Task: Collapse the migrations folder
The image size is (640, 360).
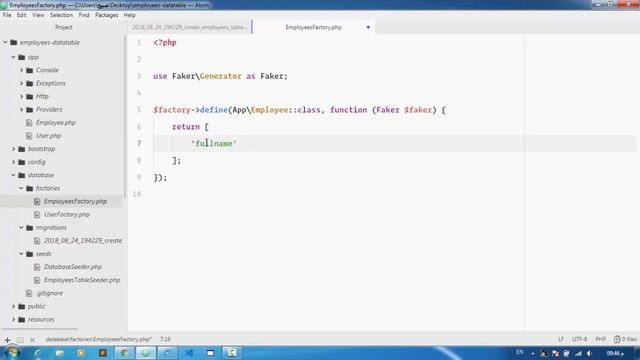Action: coord(22,227)
